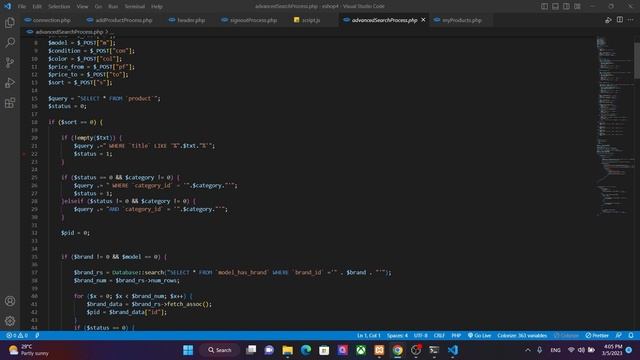Viewport: 640px width, 360px height.
Task: Open the Accounts menu icon
Action: click(x=10, y=301)
